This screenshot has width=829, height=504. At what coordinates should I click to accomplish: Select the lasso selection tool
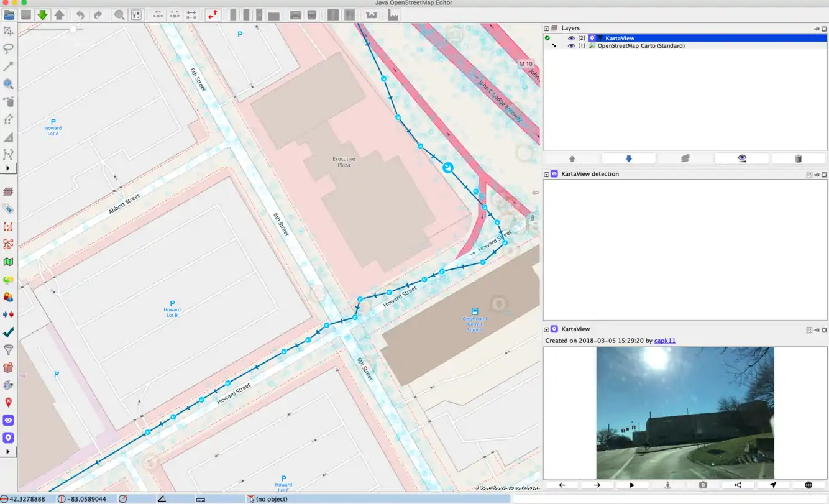[9, 48]
